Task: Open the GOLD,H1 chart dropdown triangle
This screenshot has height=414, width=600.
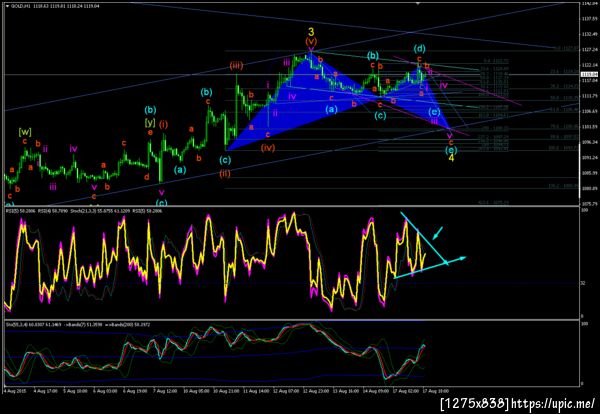Action: pos(7,7)
